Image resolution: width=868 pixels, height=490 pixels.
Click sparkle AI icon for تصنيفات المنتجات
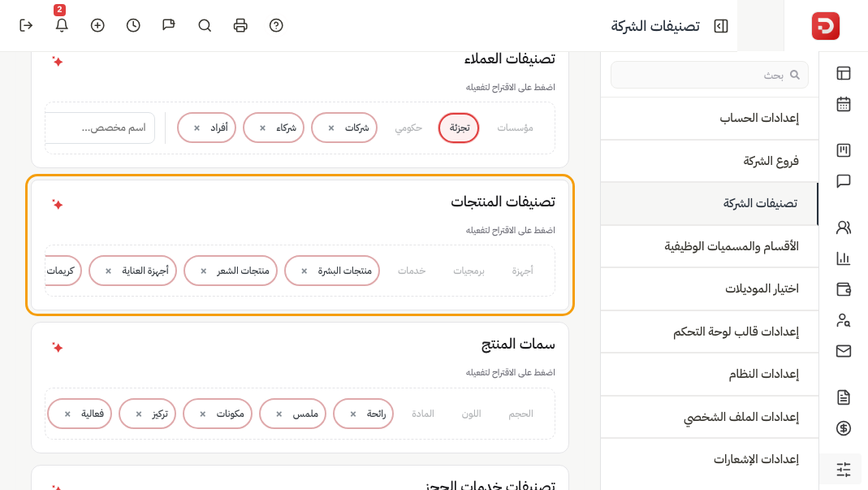(x=58, y=205)
